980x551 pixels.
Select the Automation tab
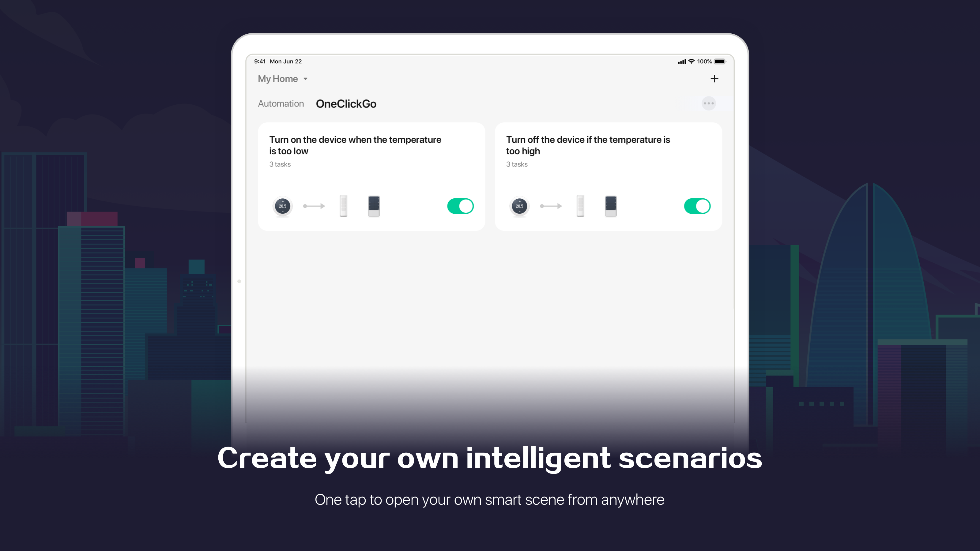point(280,103)
